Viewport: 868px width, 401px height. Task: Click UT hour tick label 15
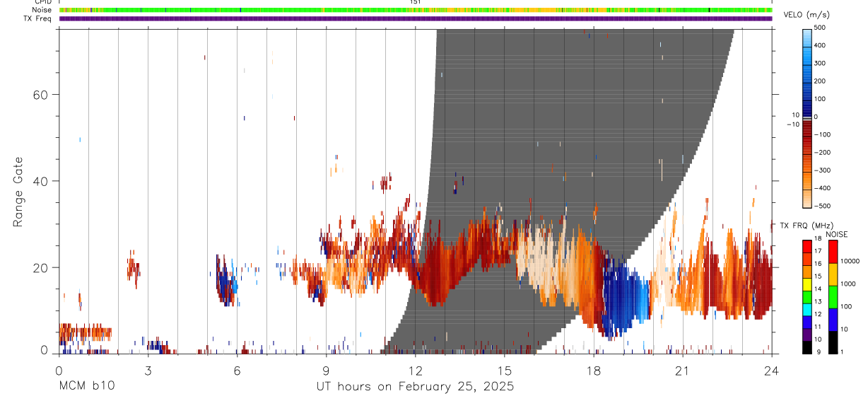(x=505, y=370)
